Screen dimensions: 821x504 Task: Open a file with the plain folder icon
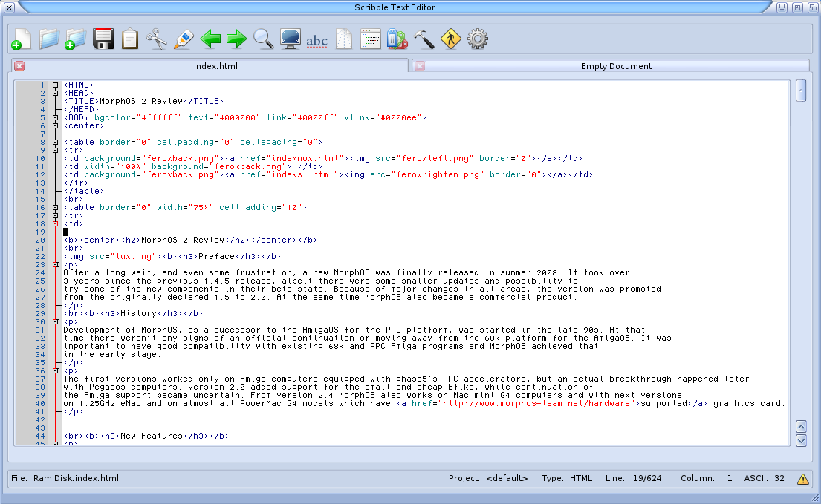click(x=49, y=39)
